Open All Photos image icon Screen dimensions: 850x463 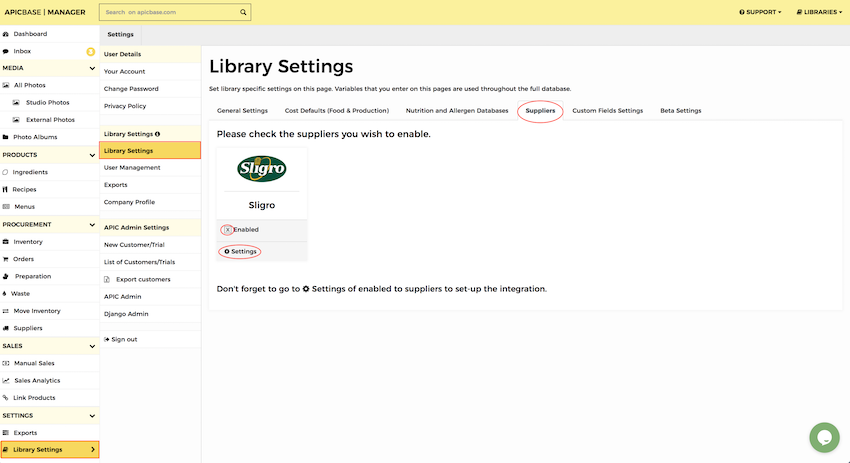point(6,85)
